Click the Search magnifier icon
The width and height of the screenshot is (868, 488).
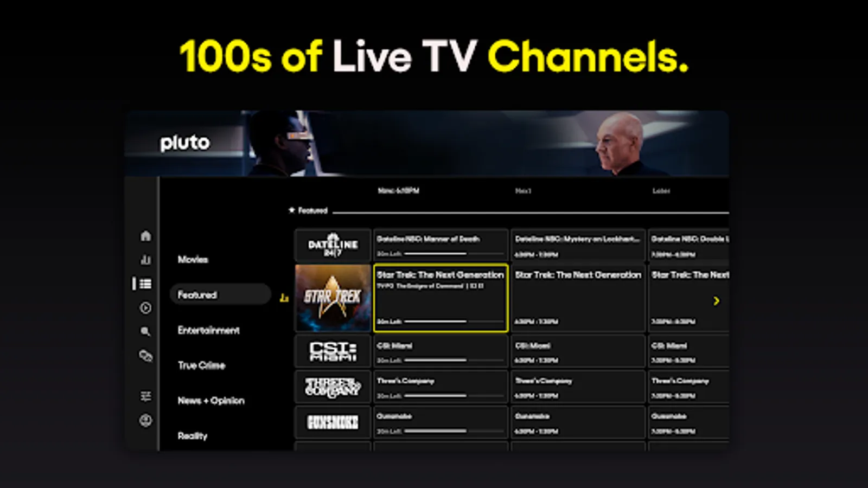point(145,331)
